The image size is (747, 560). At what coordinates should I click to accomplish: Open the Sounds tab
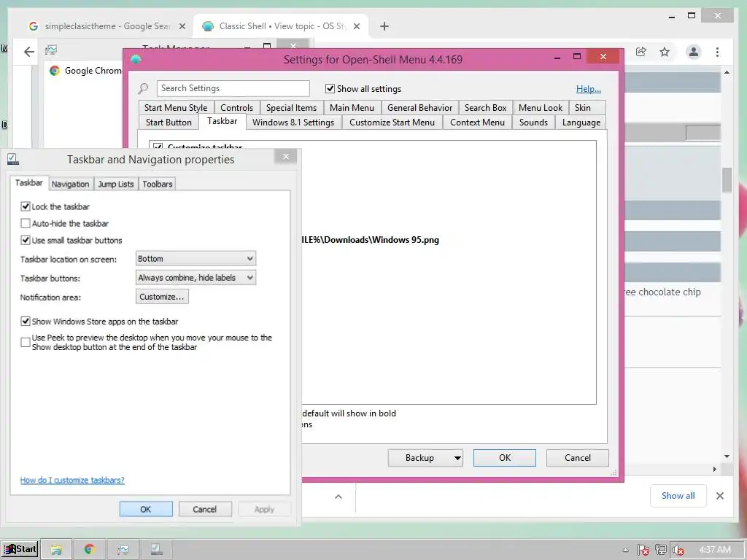click(x=533, y=122)
